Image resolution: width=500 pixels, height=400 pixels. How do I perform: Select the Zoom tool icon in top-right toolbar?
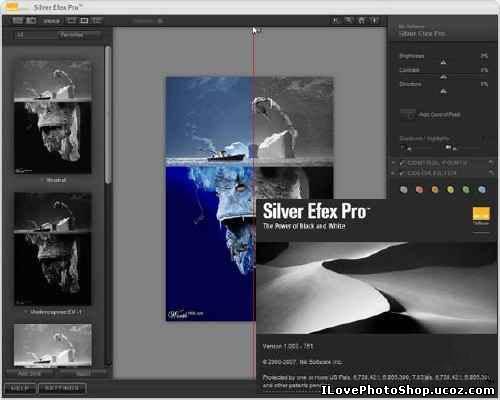(349, 20)
